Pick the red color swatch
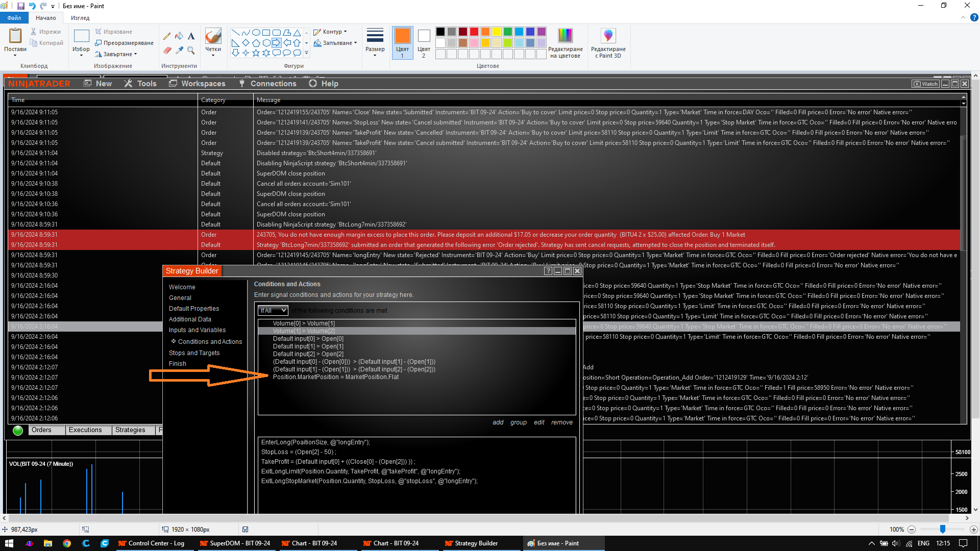Image resolution: width=980 pixels, height=551 pixels. (x=474, y=32)
